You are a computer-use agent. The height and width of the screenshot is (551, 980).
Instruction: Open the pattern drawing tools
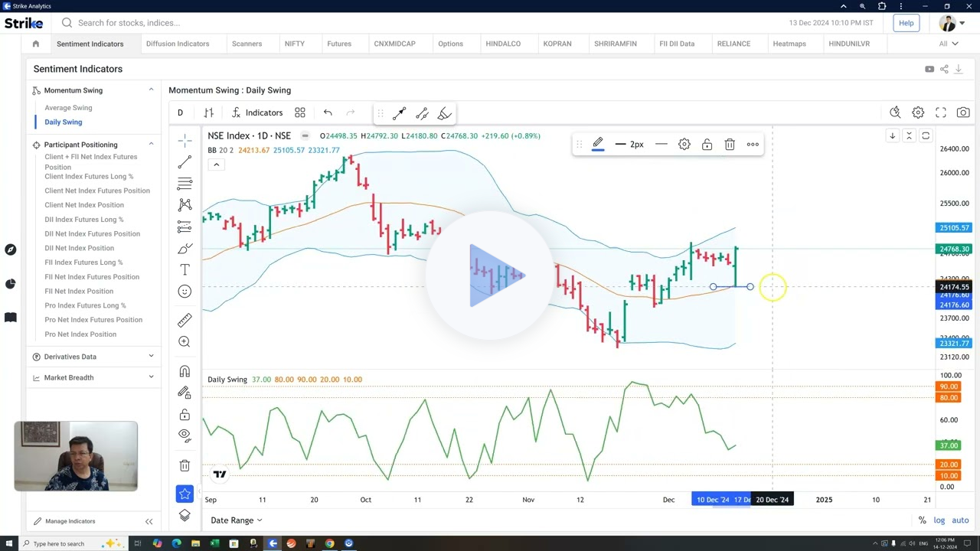point(185,205)
